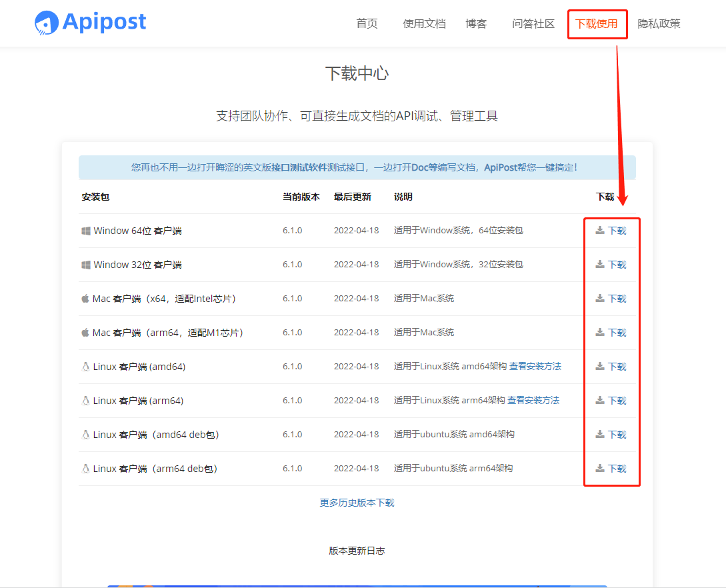
Task: Open 查看安装方法 link in Linux amd64 row
Action: tap(535, 366)
